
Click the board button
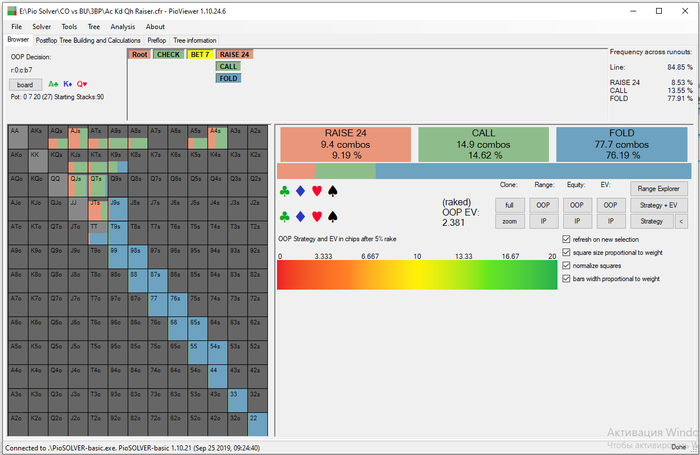(25, 84)
